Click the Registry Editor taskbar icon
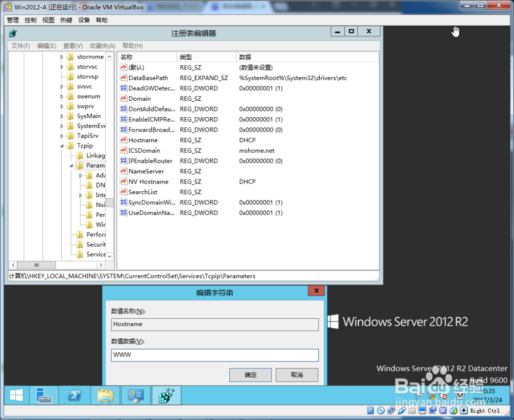This screenshot has width=514, height=420. (166, 395)
